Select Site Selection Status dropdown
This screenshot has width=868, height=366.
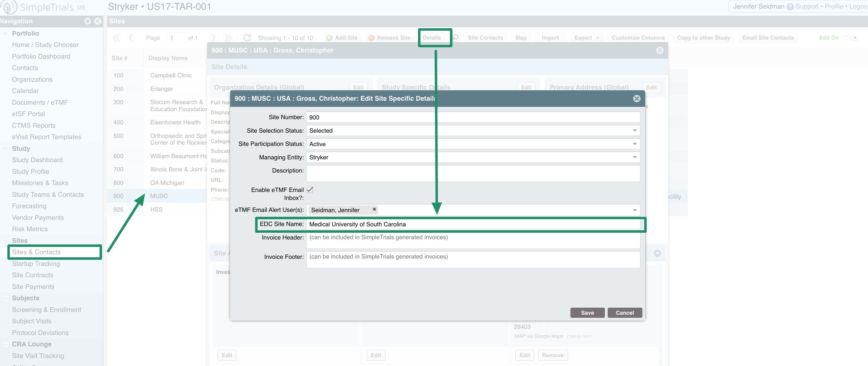(473, 130)
